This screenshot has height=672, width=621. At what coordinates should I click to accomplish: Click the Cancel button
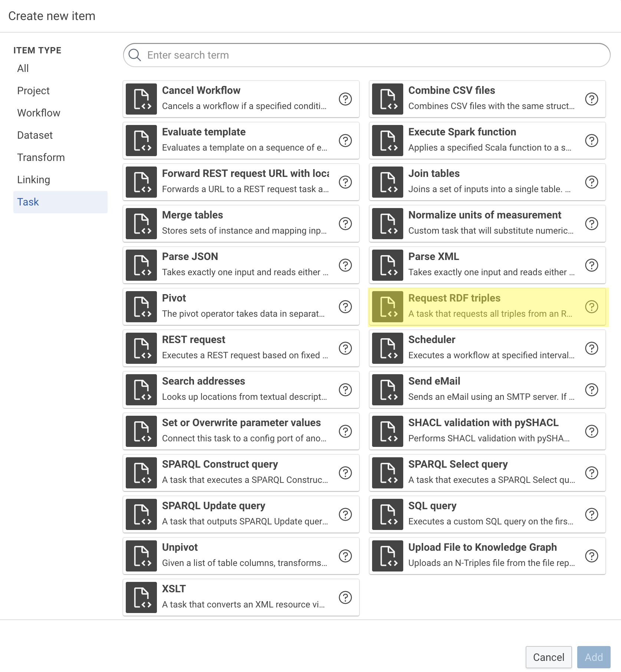tap(548, 657)
